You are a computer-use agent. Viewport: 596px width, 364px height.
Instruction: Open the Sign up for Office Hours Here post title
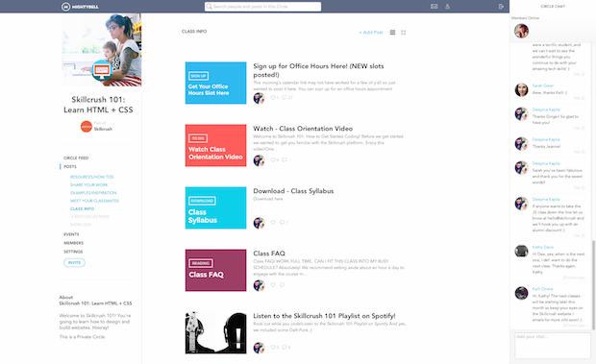[x=318, y=70]
